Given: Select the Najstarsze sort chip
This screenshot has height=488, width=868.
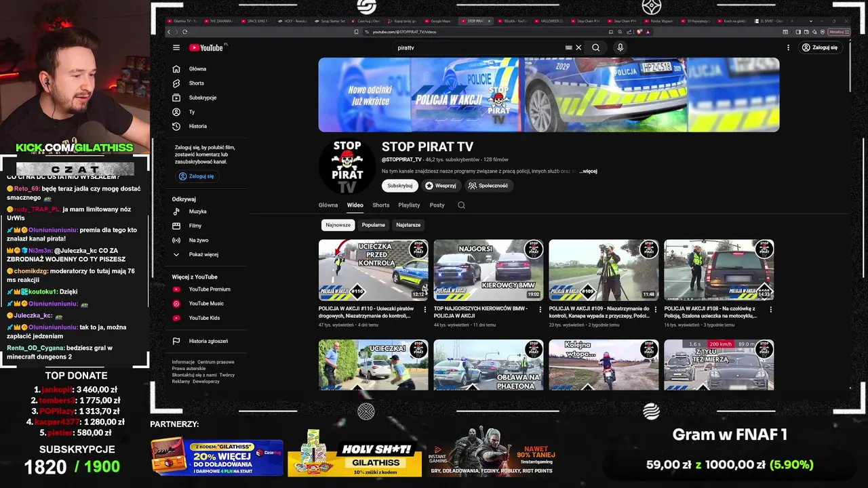Looking at the screenshot, I should click(408, 225).
